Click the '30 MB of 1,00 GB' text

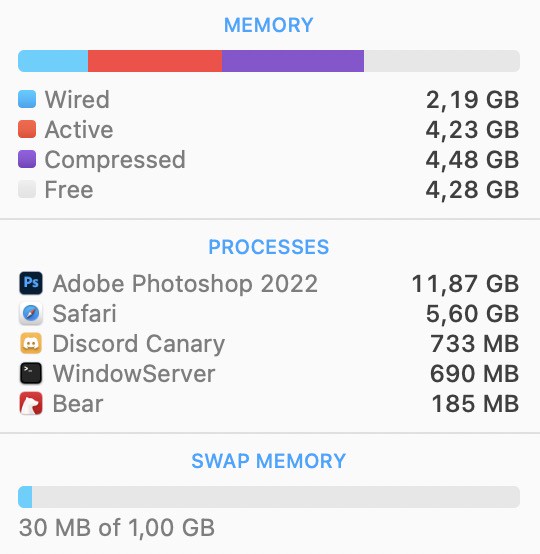tap(117, 528)
